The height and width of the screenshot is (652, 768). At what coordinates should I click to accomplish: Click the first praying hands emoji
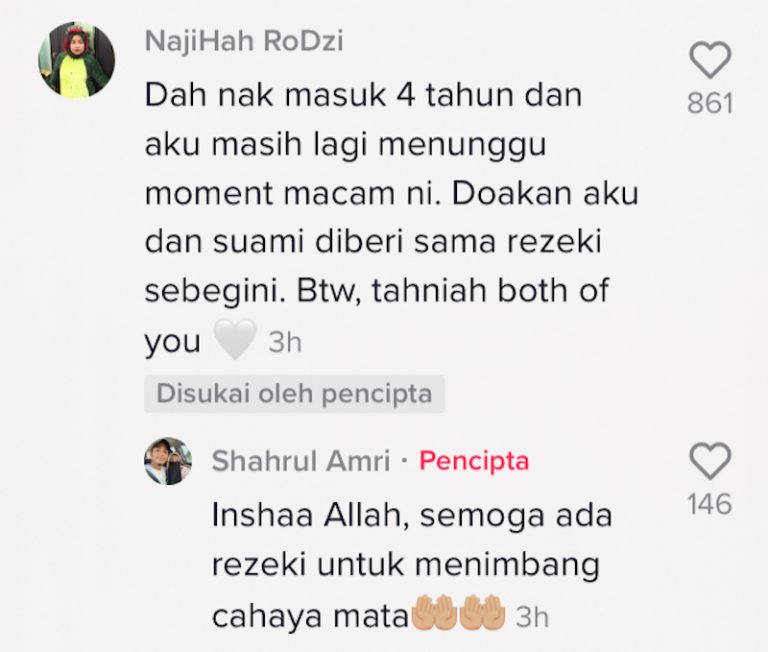[x=435, y=612]
